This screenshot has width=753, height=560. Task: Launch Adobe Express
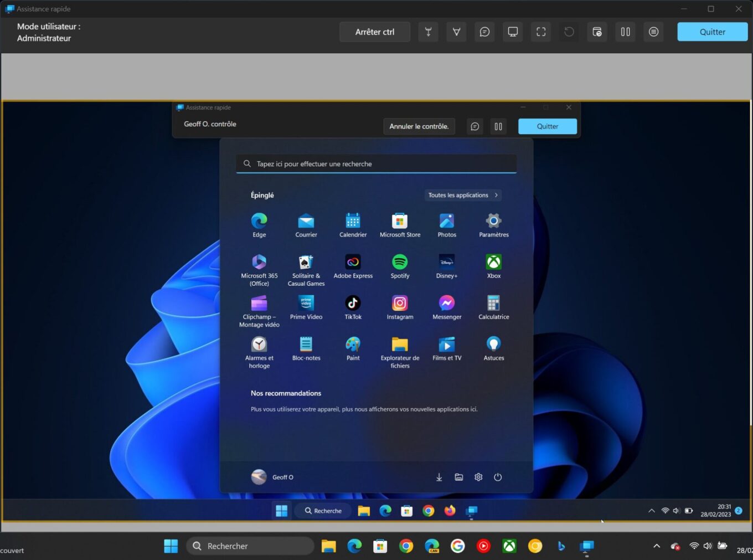tap(353, 266)
